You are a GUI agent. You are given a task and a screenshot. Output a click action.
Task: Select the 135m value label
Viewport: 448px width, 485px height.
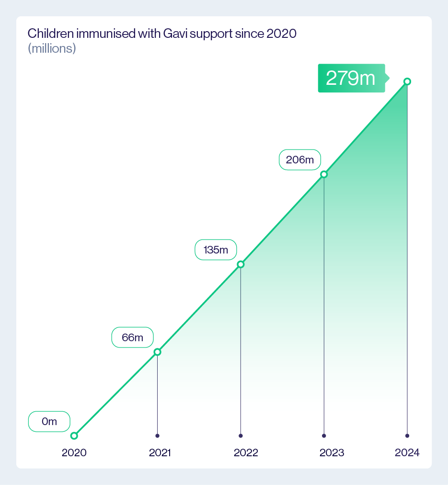click(216, 250)
